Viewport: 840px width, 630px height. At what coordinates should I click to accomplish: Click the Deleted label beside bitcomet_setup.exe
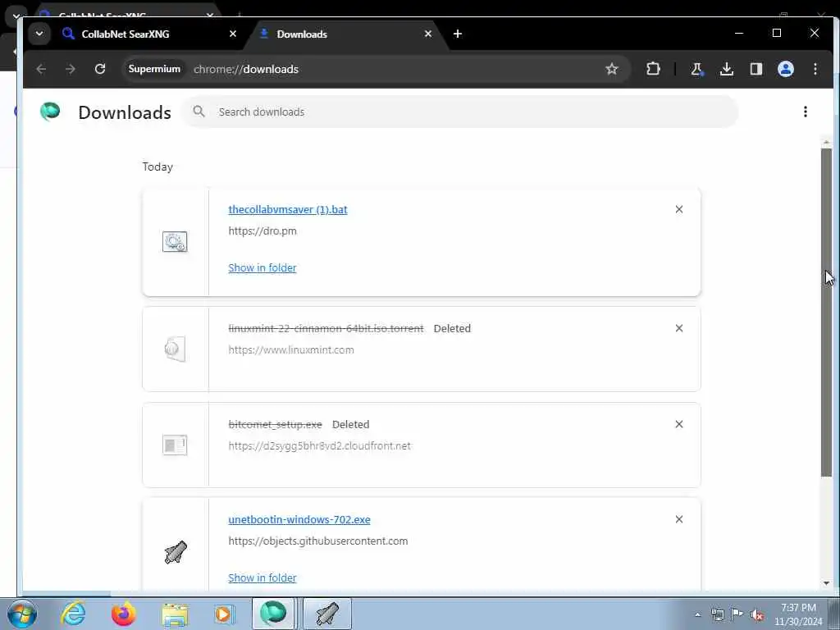click(351, 424)
